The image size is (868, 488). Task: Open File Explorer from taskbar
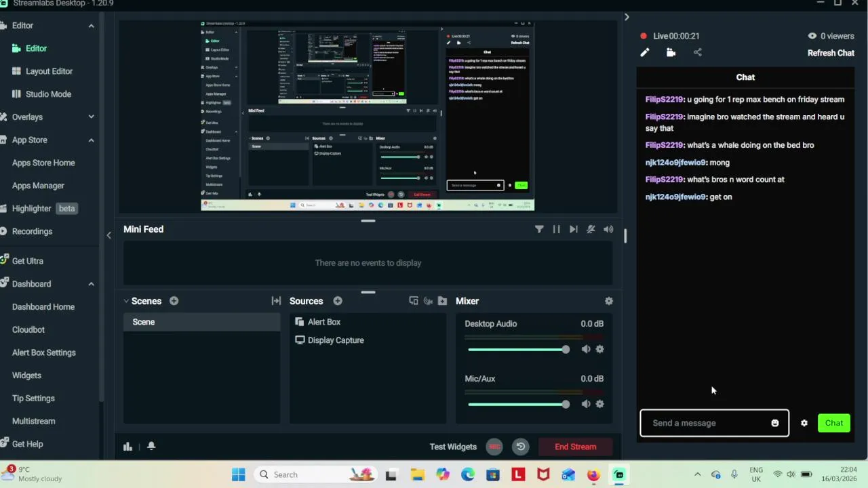click(417, 474)
